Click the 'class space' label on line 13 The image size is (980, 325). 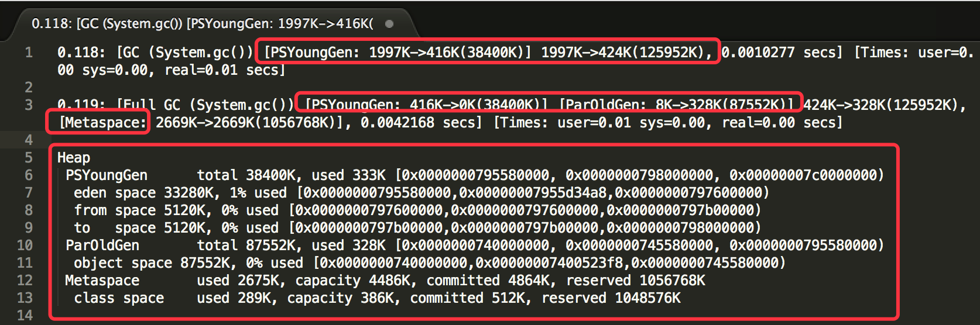(119, 298)
